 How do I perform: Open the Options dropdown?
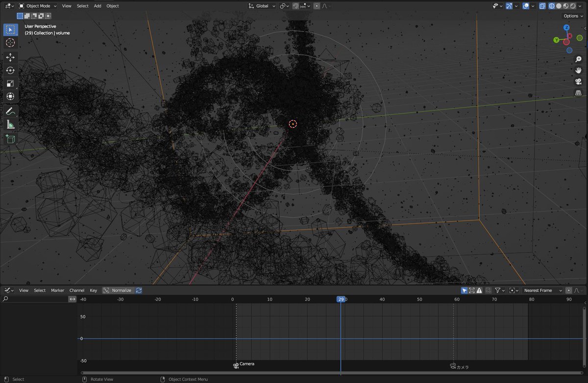(574, 16)
